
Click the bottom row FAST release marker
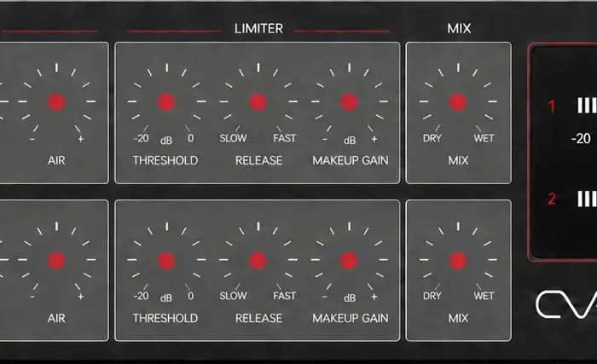coord(284,296)
